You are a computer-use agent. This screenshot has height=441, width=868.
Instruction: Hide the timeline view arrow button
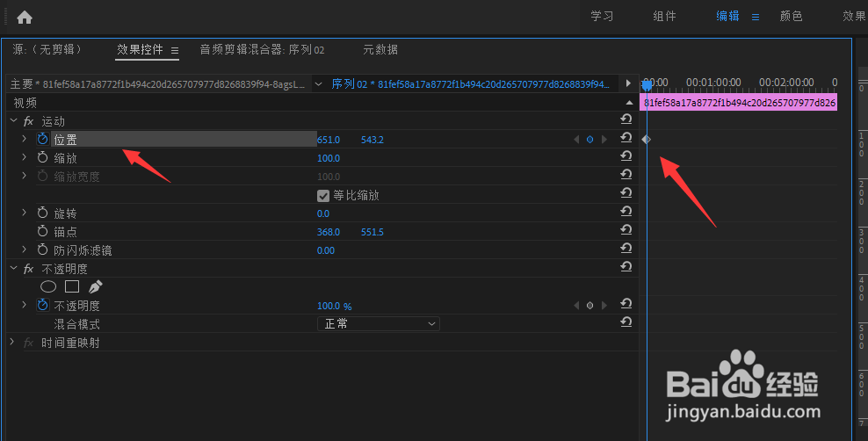click(x=628, y=83)
